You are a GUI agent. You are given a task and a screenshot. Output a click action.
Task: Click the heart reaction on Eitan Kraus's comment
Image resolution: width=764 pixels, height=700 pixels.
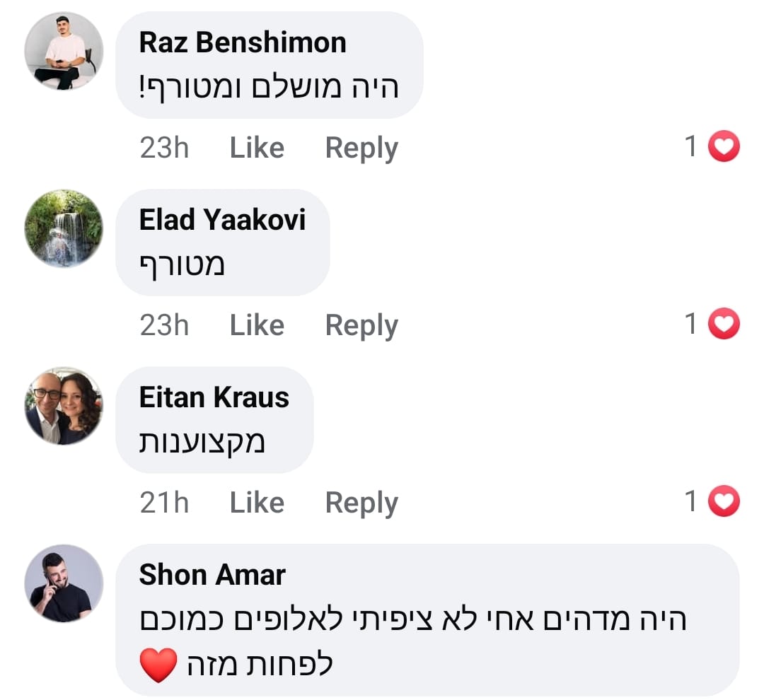tap(723, 502)
